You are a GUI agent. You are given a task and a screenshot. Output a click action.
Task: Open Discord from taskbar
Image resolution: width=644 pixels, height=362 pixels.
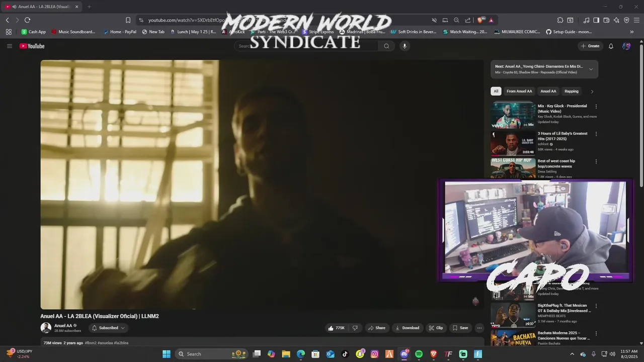[x=404, y=354]
